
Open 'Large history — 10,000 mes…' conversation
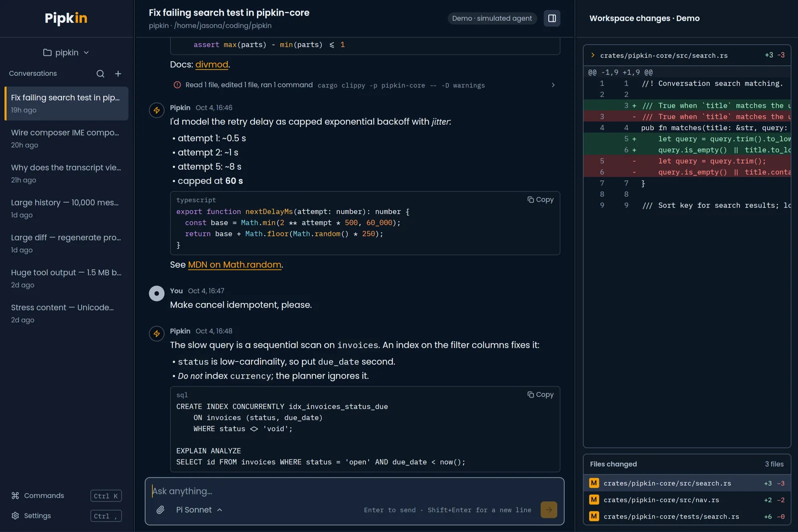tap(67, 208)
